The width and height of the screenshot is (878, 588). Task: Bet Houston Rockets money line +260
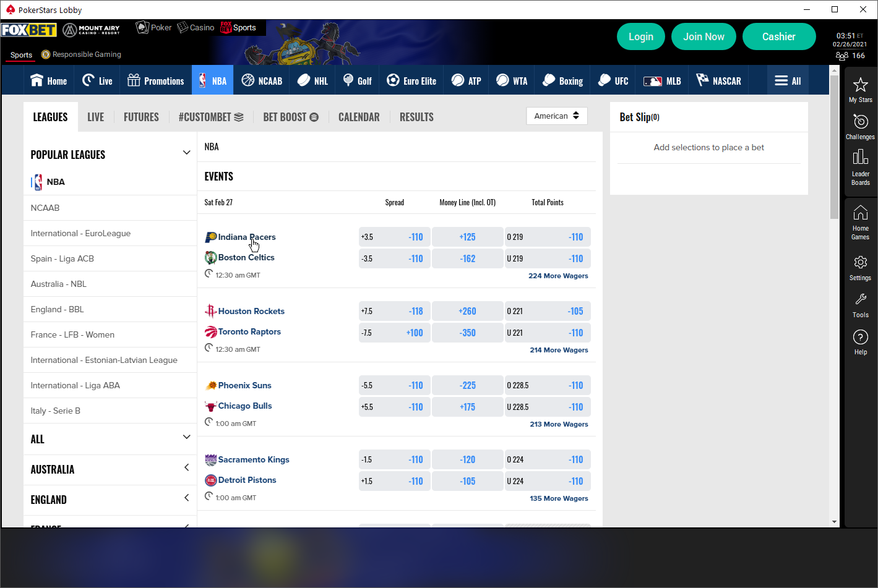(x=467, y=311)
